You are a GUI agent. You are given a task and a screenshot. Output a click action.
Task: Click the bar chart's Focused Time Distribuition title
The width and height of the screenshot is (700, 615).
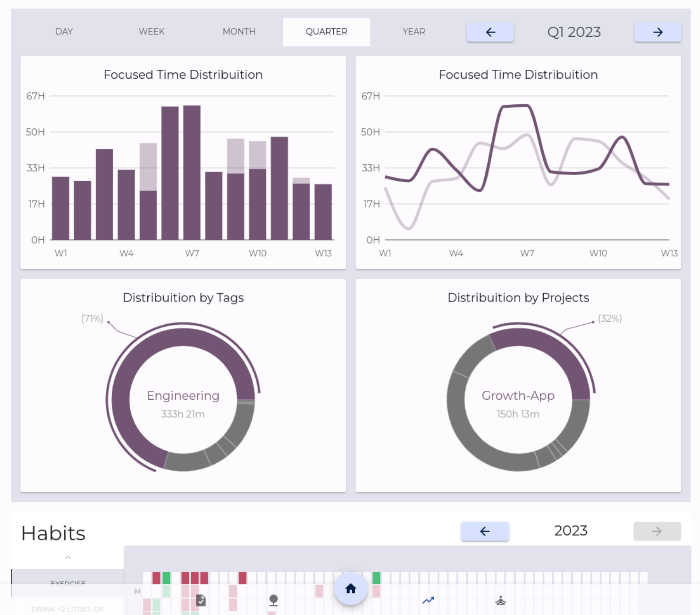pos(183,75)
